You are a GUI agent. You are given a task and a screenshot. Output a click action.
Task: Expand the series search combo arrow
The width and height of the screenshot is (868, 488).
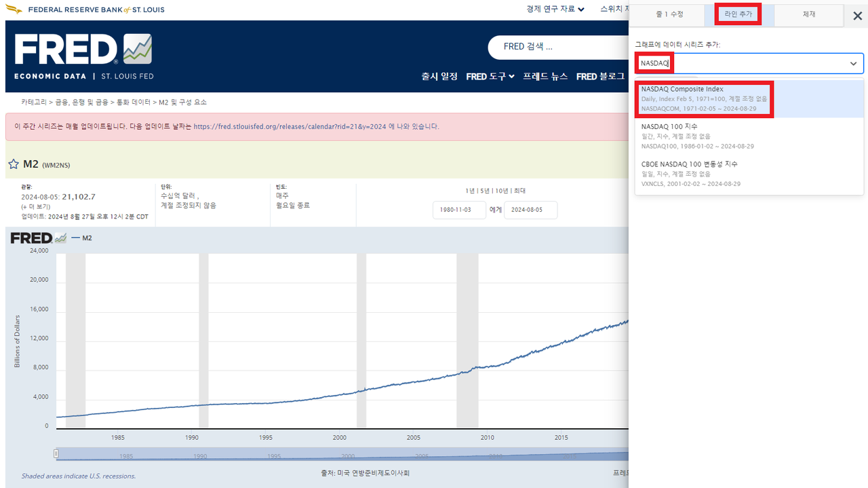(853, 63)
